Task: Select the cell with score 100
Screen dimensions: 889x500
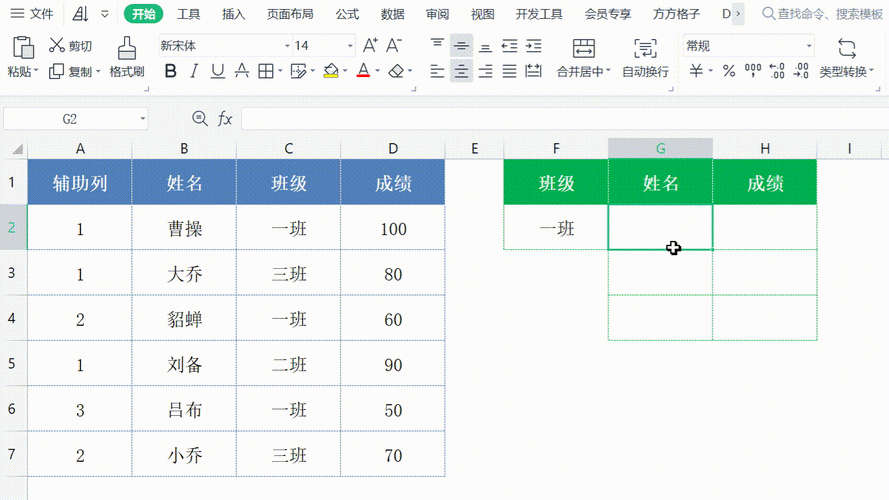Action: [393, 228]
